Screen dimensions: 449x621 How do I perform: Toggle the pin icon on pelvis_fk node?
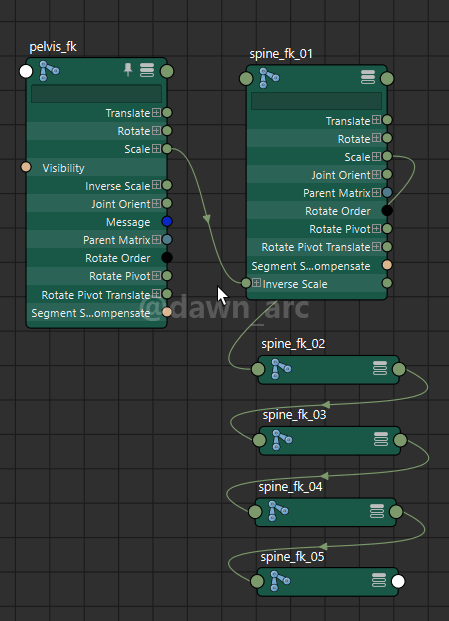click(128, 70)
